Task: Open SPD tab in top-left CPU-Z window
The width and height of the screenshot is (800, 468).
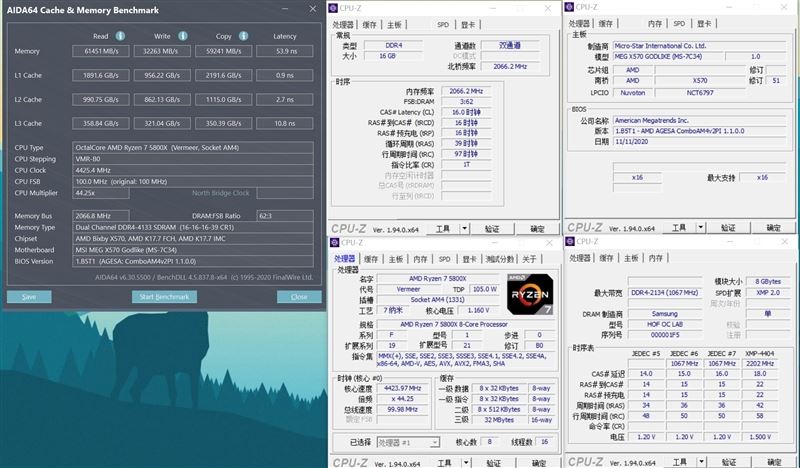Action: pyautogui.click(x=443, y=24)
